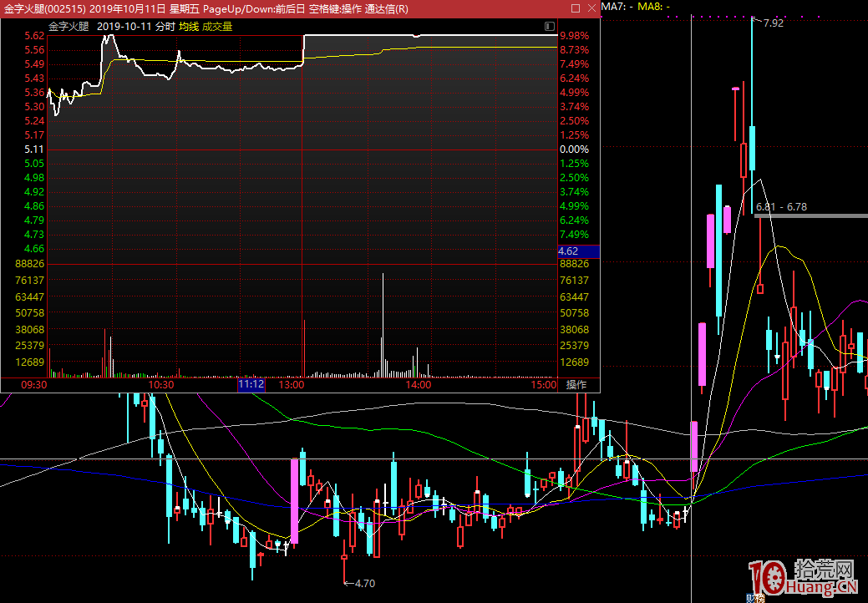Click the 成交量 label in the popup header
This screenshot has width=868, height=603.
coord(217,27)
